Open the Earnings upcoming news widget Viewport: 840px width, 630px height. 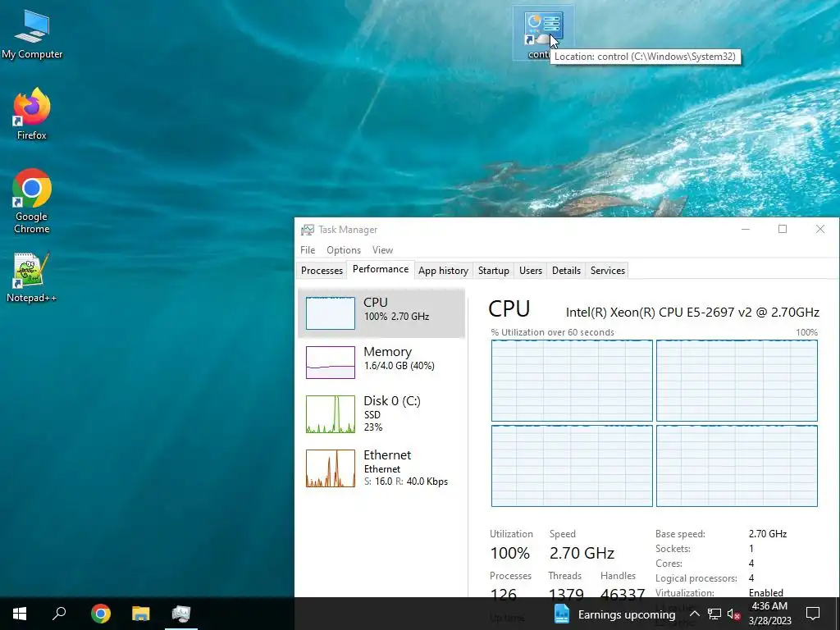(614, 614)
